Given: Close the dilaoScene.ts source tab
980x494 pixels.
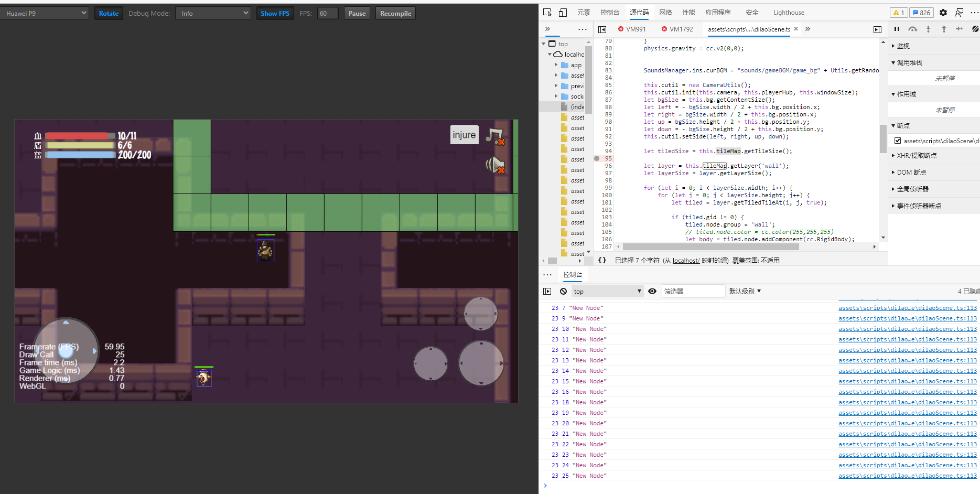Looking at the screenshot, I should tap(796, 29).
